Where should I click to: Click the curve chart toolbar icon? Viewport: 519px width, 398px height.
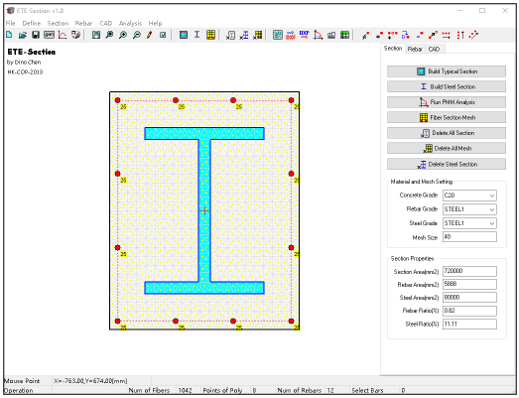point(62,35)
